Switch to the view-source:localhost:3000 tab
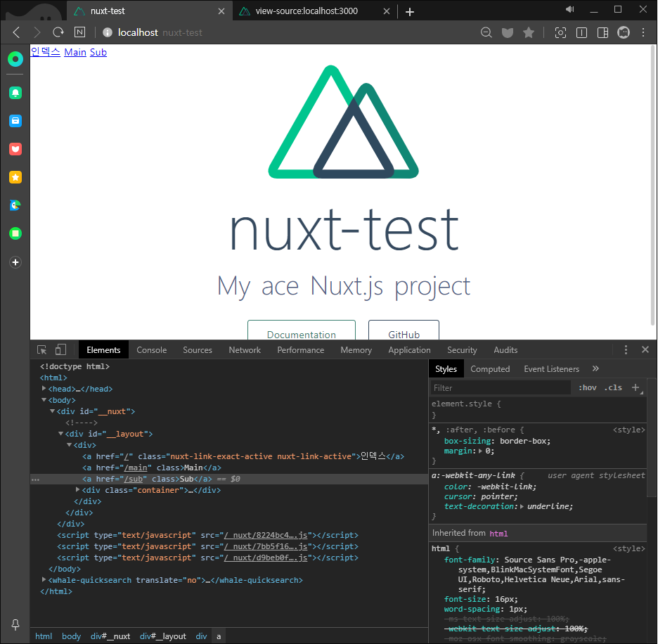Screen dimensions: 658x644 tap(307, 11)
